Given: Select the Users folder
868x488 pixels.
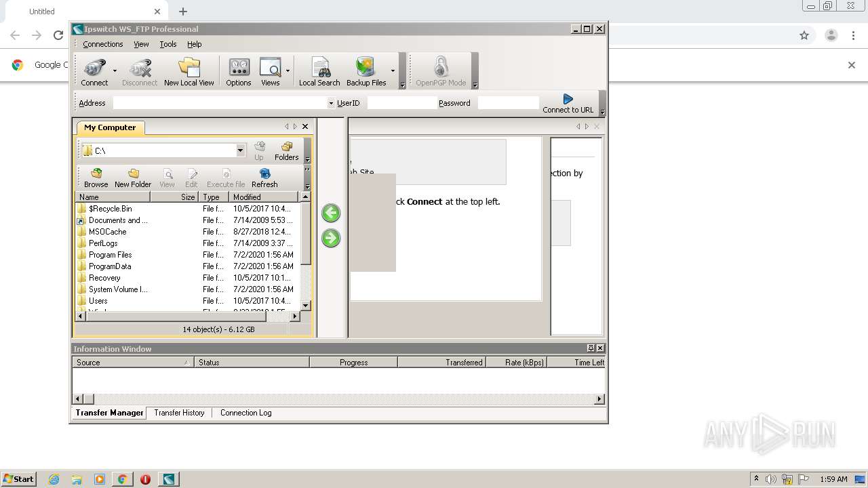Looking at the screenshot, I should coord(98,301).
